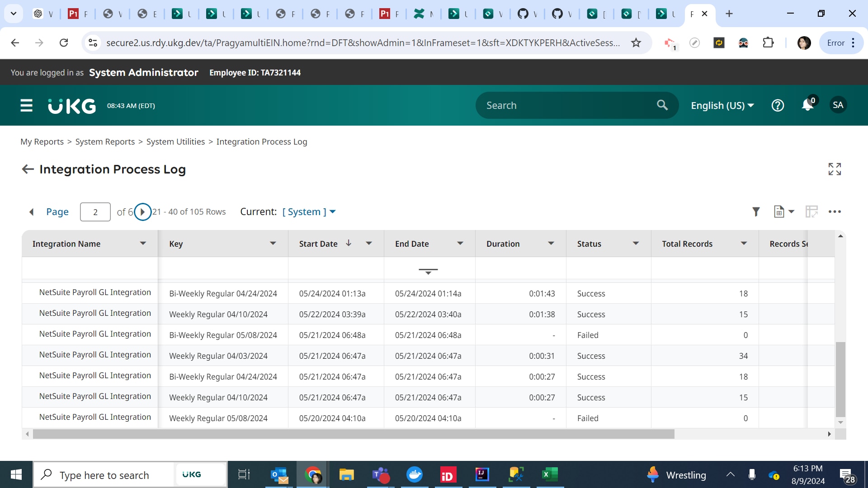868x488 pixels.
Task: Expand the English (US) language dropdown
Action: click(722, 105)
